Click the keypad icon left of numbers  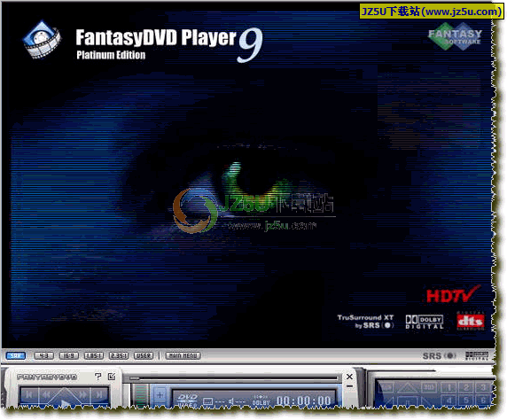point(429,387)
